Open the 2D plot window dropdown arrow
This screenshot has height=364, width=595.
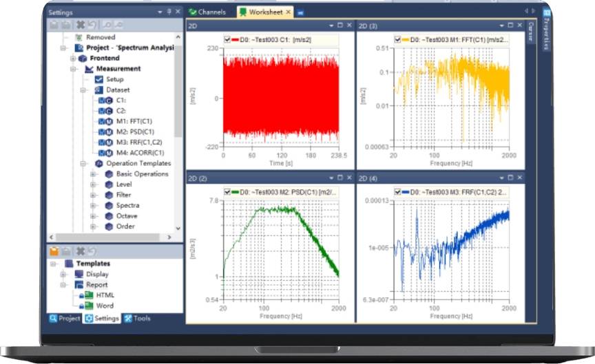tap(331, 25)
